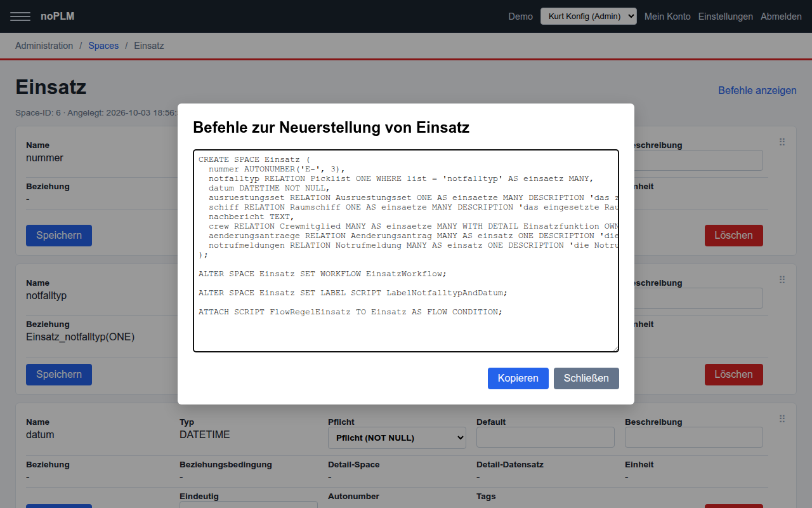812x508 pixels.
Task: Click the DATETIME type value of datum
Action: (x=205, y=435)
